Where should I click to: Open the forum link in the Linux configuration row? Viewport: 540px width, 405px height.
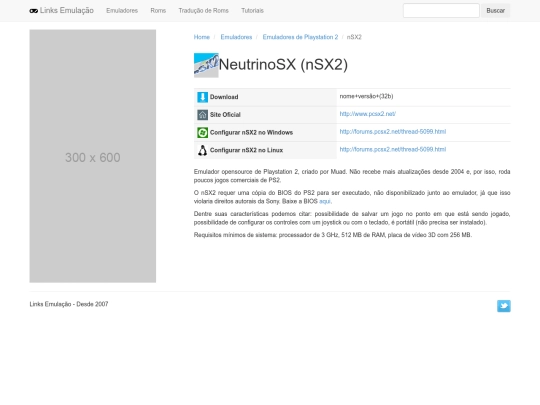[x=393, y=149]
